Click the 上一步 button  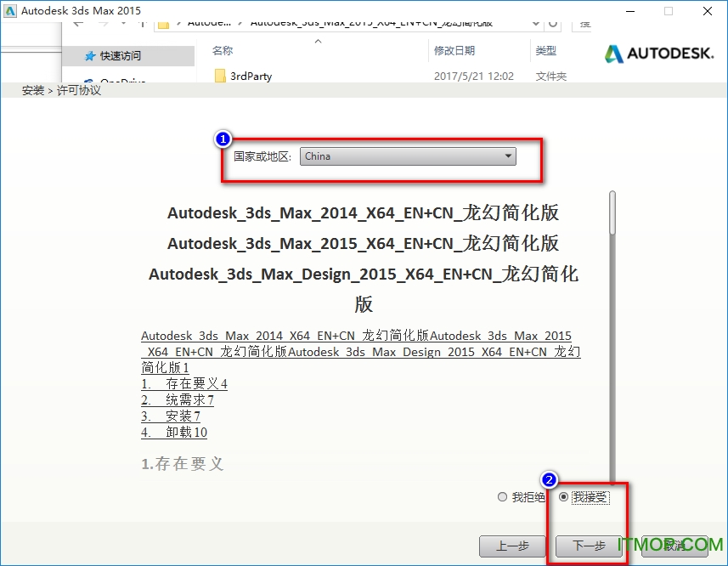tap(512, 546)
